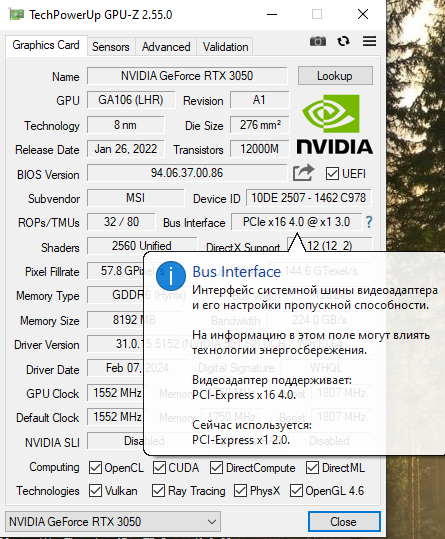Click the BIOS export share icon

[x=303, y=173]
